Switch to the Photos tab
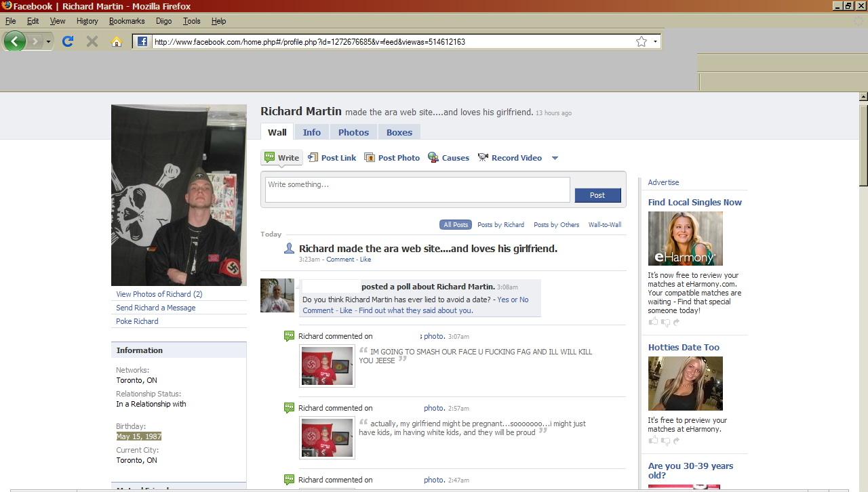Viewport: 868px width, 492px height. [x=353, y=132]
